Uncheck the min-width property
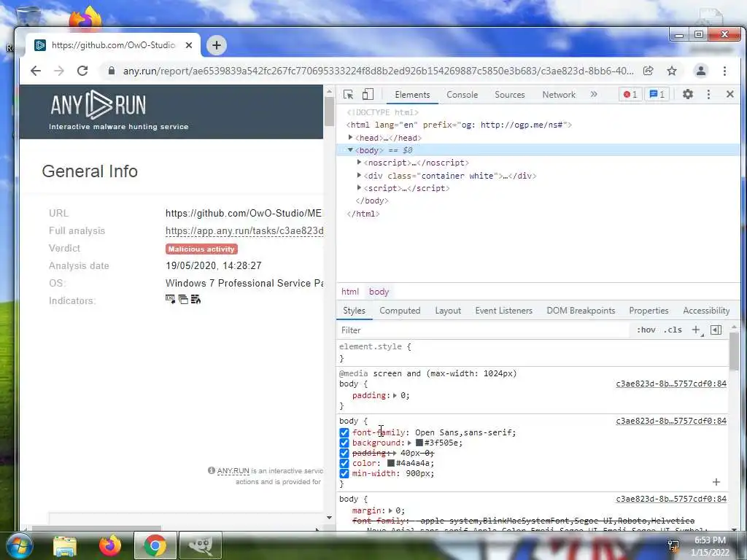Screen dimensions: 747x560 (x=344, y=474)
